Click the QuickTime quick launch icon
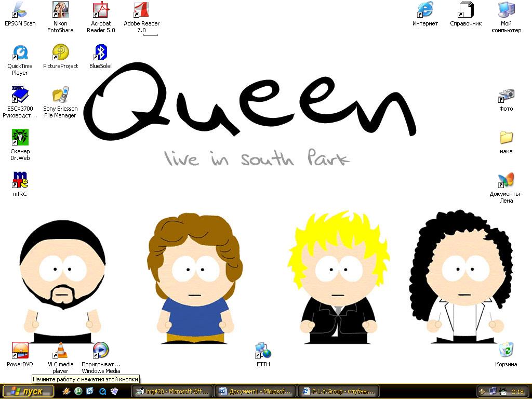Viewport: 532px width, 399px height. [102, 391]
